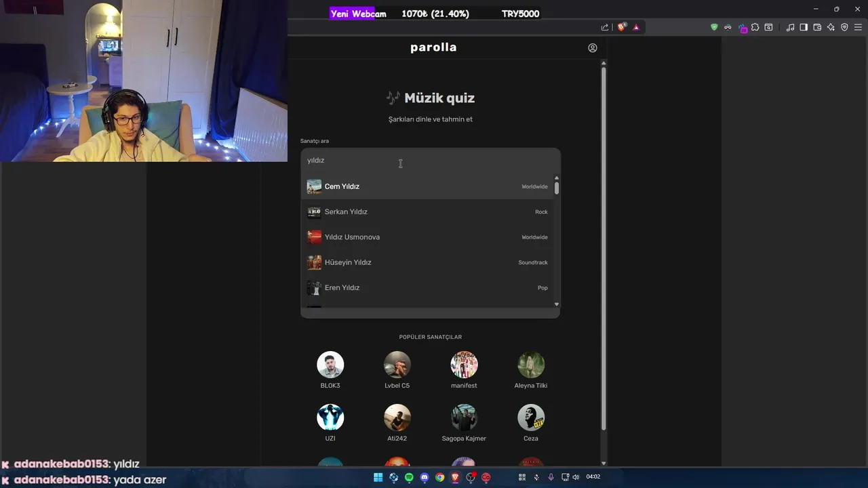Open Google Chrome from the taskbar

tap(440, 477)
